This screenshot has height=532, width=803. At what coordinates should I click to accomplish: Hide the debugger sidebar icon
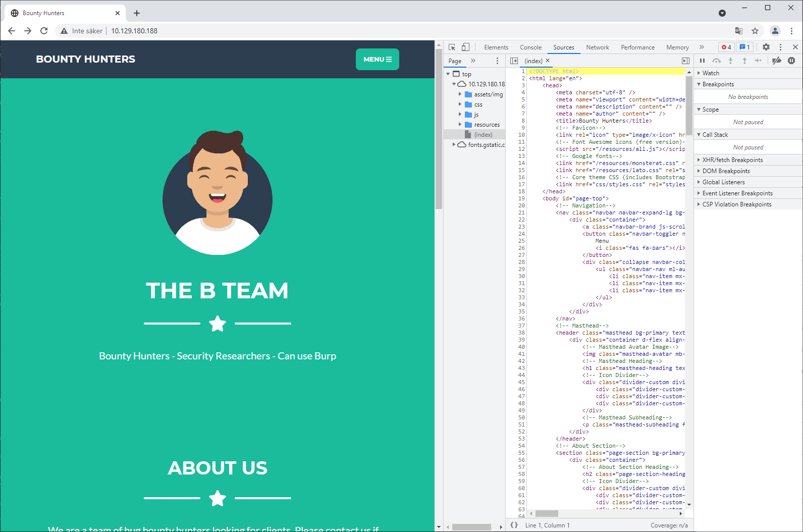point(685,61)
